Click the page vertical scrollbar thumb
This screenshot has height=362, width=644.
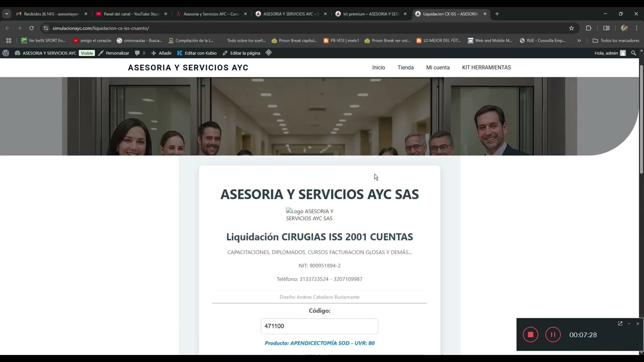(x=641, y=120)
